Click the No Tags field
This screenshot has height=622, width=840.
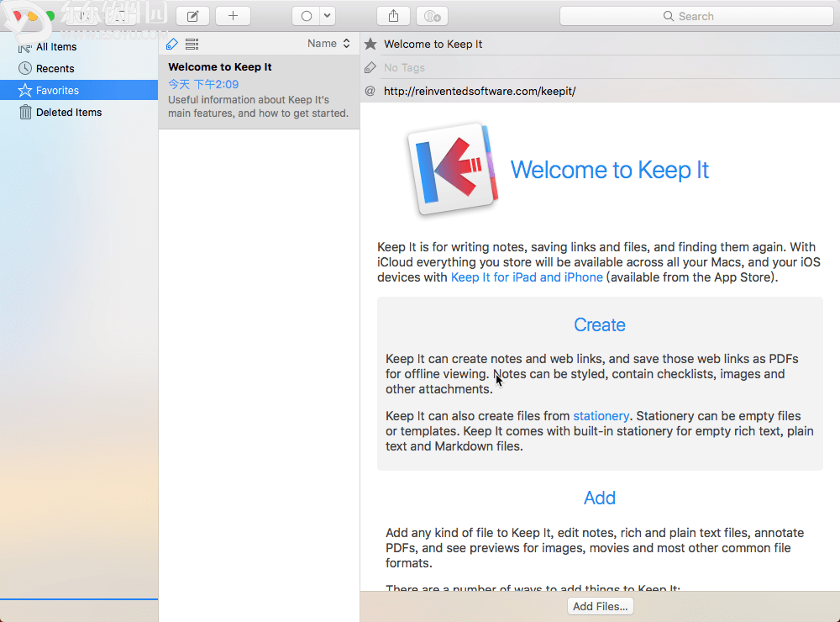click(608, 67)
